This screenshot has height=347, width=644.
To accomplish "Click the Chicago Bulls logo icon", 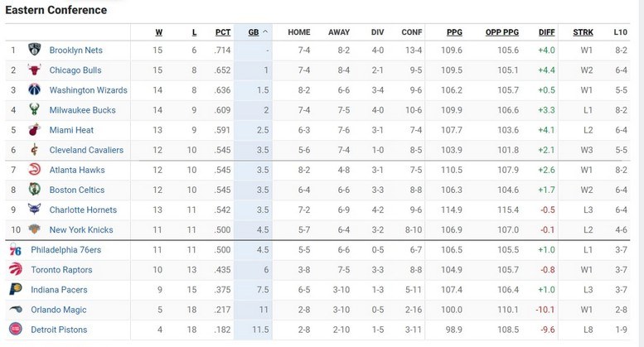I will [34, 70].
